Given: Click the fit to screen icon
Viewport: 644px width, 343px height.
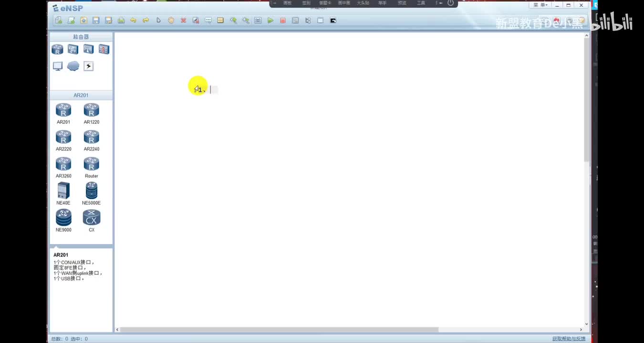Looking at the screenshot, I should (258, 20).
